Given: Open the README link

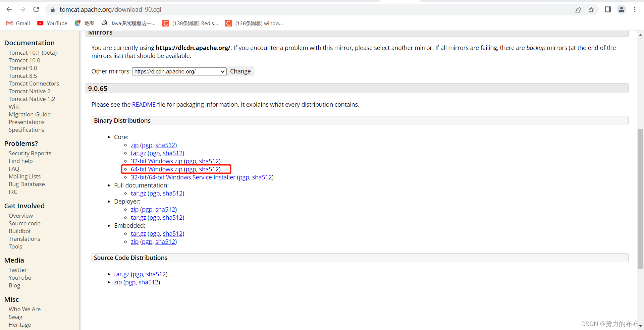Looking at the screenshot, I should 144,105.
